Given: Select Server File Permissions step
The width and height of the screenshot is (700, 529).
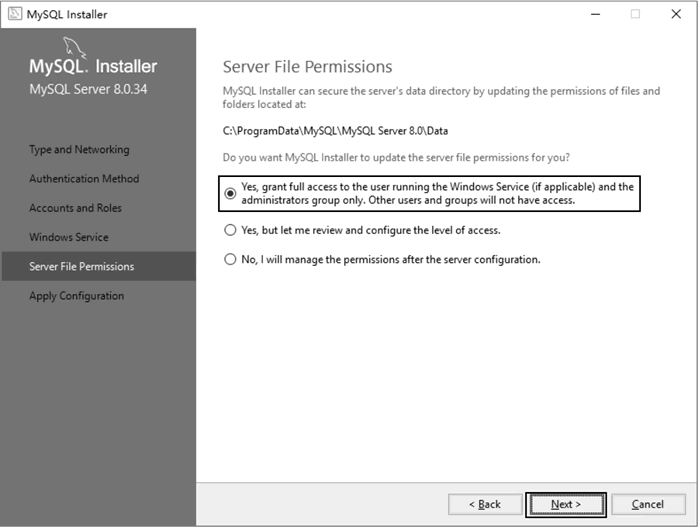Looking at the screenshot, I should [99, 267].
